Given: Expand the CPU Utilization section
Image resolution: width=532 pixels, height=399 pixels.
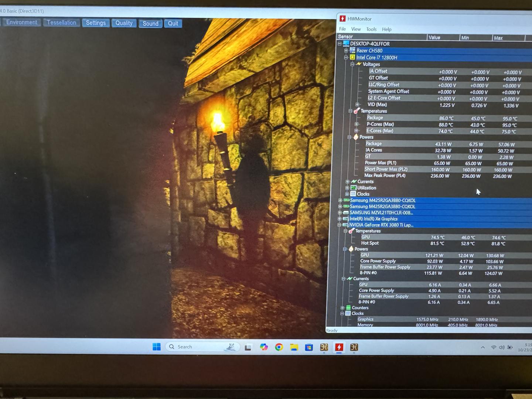Looking at the screenshot, I should pos(347,188).
